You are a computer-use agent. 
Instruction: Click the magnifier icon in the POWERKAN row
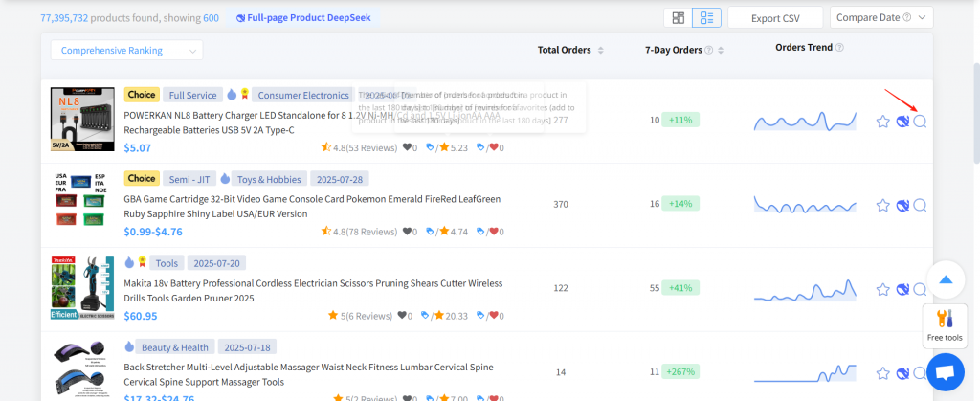click(x=920, y=122)
